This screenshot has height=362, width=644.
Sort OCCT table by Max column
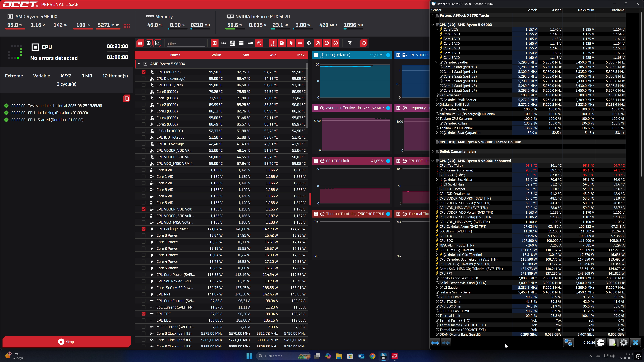point(301,55)
